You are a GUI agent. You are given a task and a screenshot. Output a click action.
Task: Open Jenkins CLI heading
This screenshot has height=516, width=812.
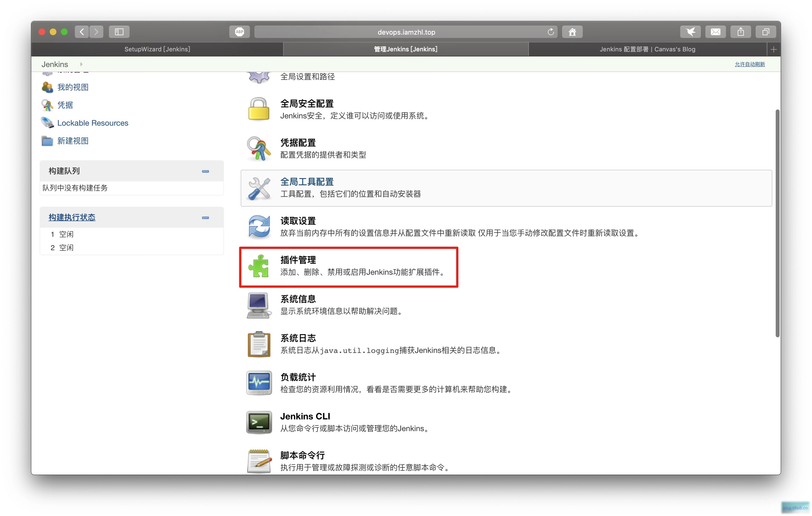pyautogui.click(x=305, y=417)
